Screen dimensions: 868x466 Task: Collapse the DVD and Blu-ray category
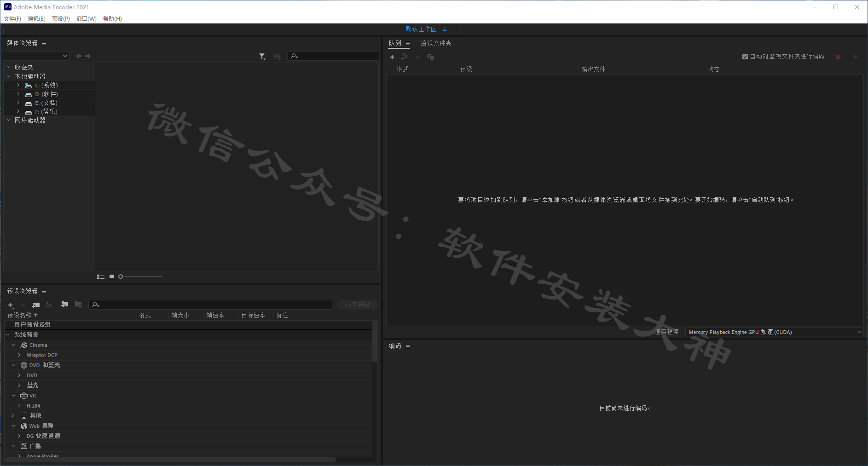click(x=14, y=365)
